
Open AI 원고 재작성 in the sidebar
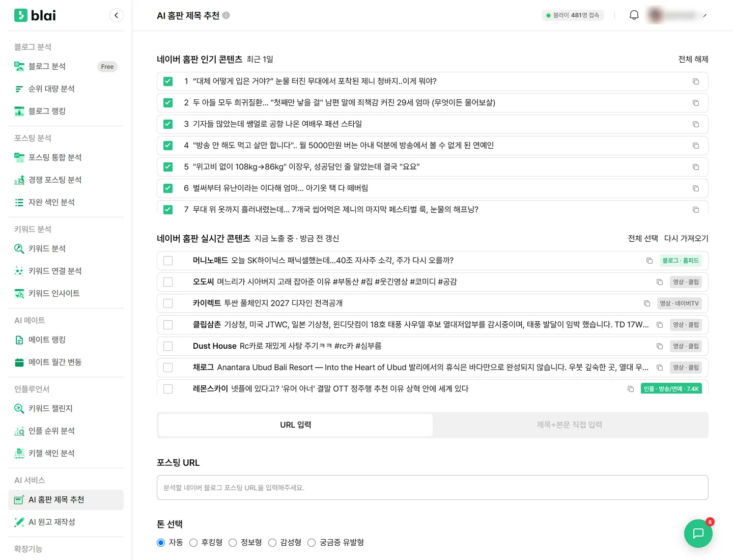(x=66, y=522)
